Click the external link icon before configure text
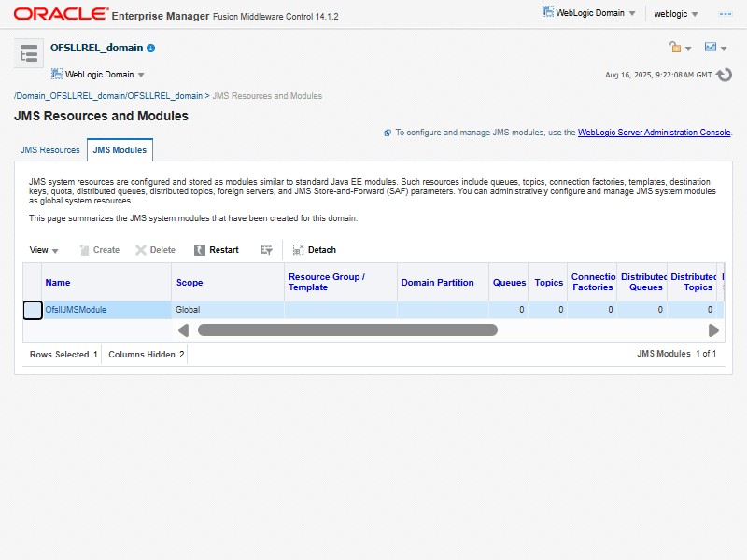 (x=388, y=133)
